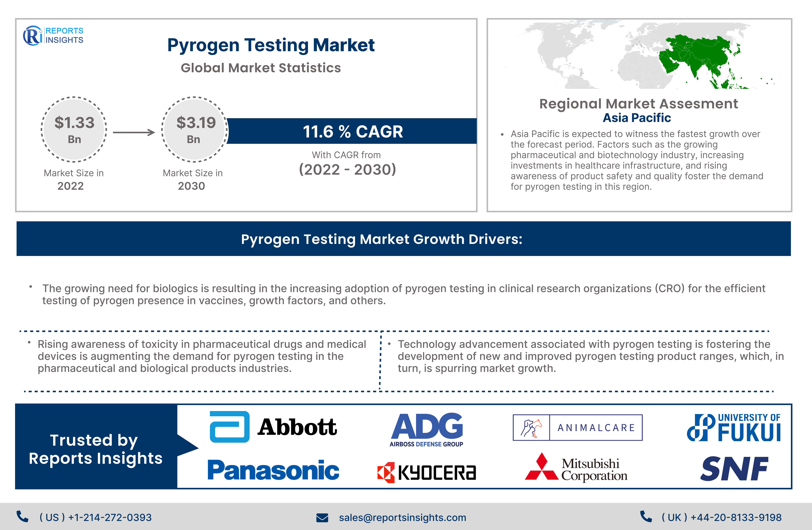Click the arrow between the market size circles

click(134, 132)
